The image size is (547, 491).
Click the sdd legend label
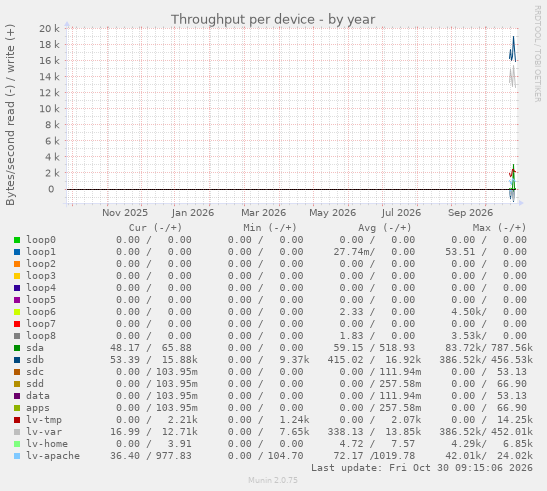[x=35, y=384]
